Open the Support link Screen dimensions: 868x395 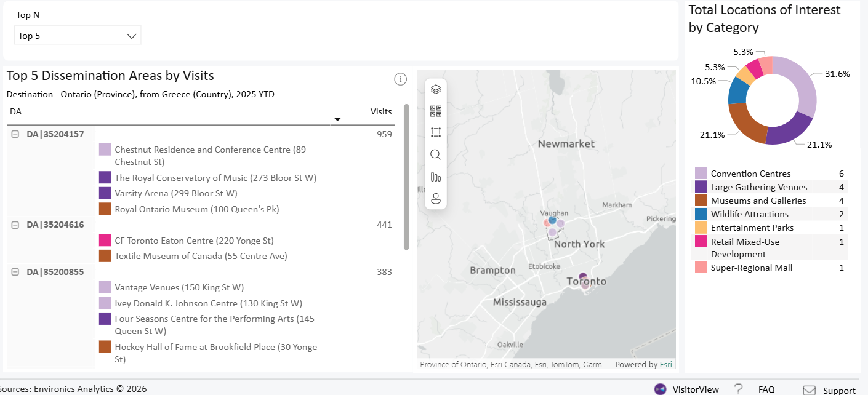(x=839, y=390)
